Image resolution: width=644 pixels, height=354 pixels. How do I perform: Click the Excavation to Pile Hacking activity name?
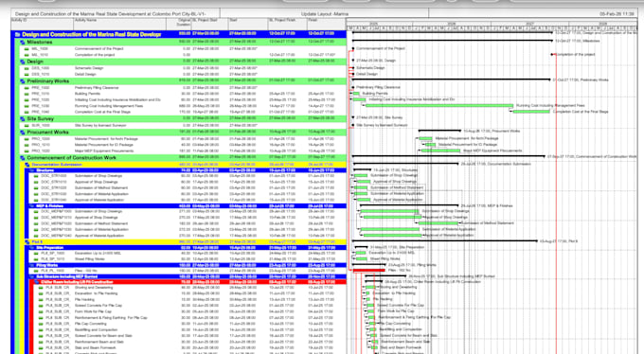pyautogui.click(x=96, y=293)
